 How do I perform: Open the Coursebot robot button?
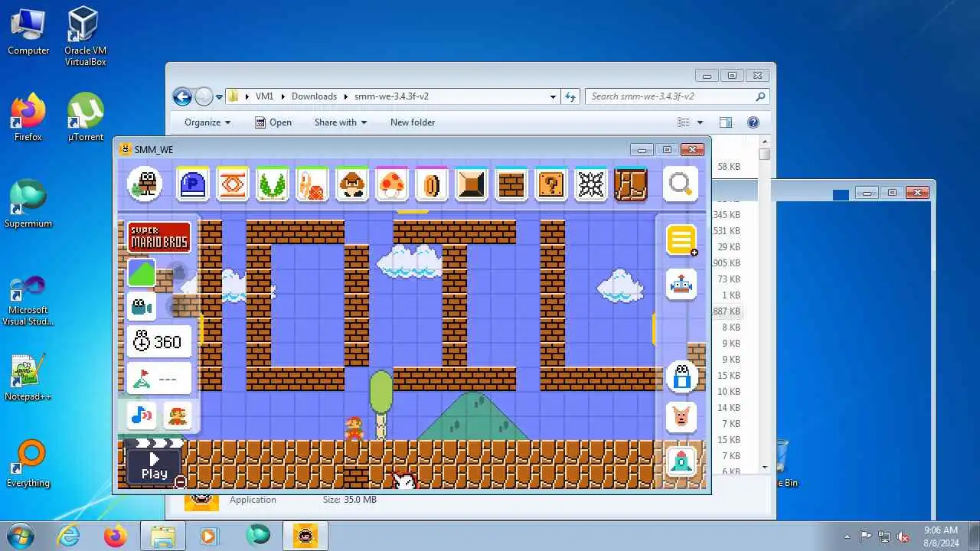click(681, 285)
